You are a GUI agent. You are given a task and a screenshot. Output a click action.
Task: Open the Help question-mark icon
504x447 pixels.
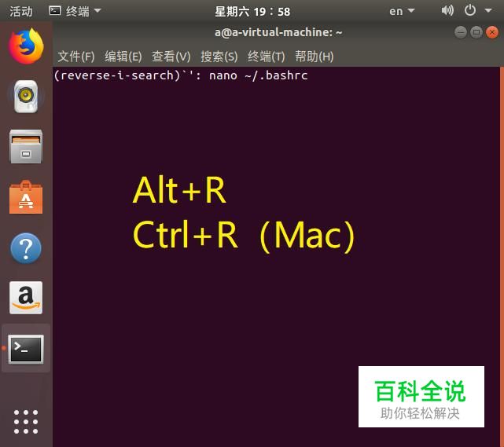(x=26, y=248)
